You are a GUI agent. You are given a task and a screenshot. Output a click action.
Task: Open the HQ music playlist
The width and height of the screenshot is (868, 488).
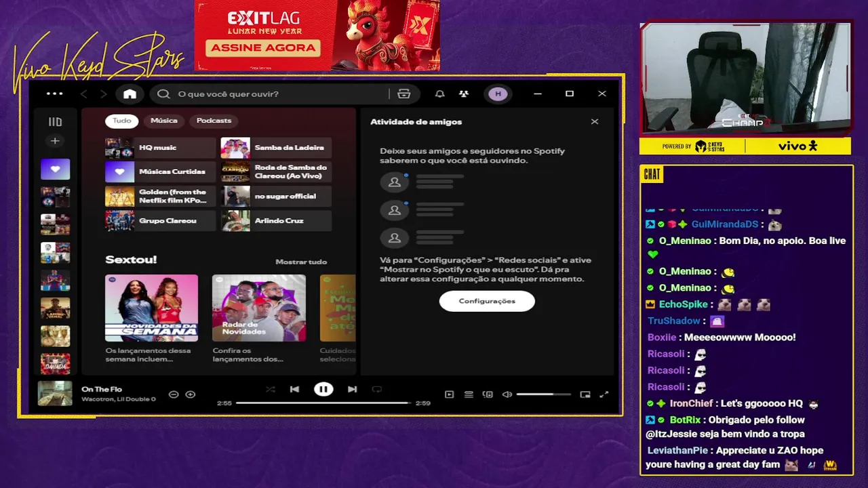click(160, 148)
